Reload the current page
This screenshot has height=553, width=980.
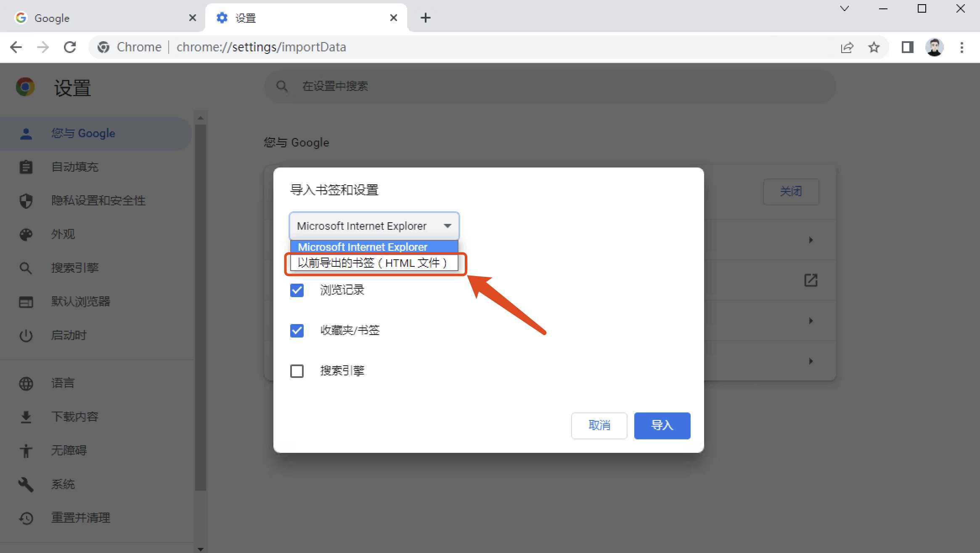coord(70,47)
